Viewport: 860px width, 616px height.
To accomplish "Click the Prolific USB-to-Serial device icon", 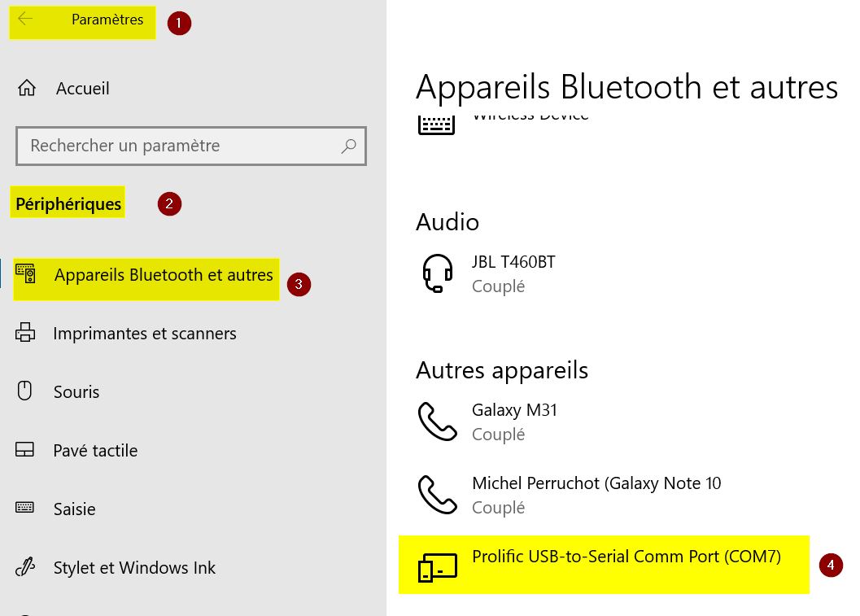I will [437, 567].
